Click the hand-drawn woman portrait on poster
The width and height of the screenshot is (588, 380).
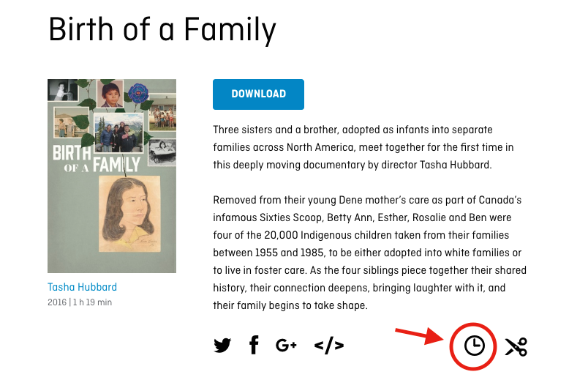pyautogui.click(x=129, y=214)
